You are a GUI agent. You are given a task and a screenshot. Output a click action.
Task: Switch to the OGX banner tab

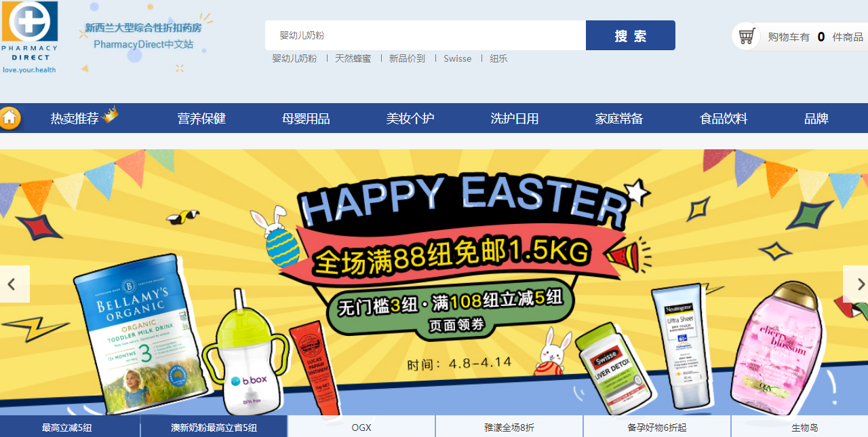coord(361,427)
